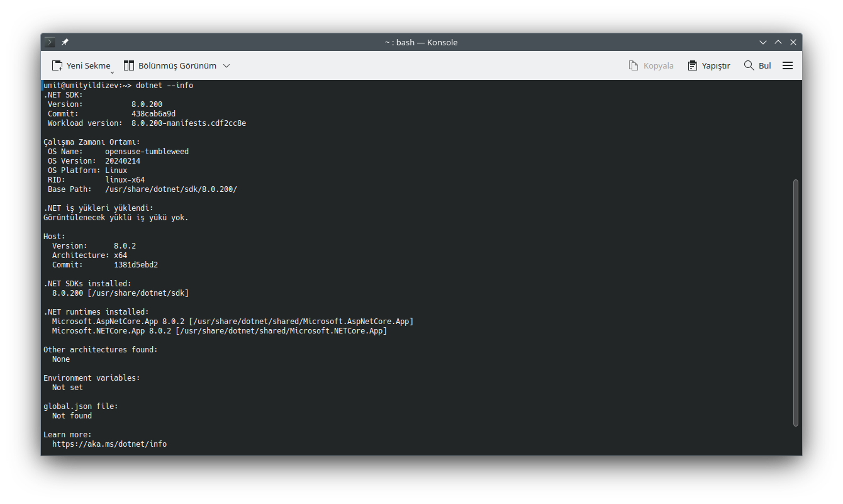Screen dimensions: 843x504
Task: Toggle the pin icon on the tab bar
Action: click(64, 42)
